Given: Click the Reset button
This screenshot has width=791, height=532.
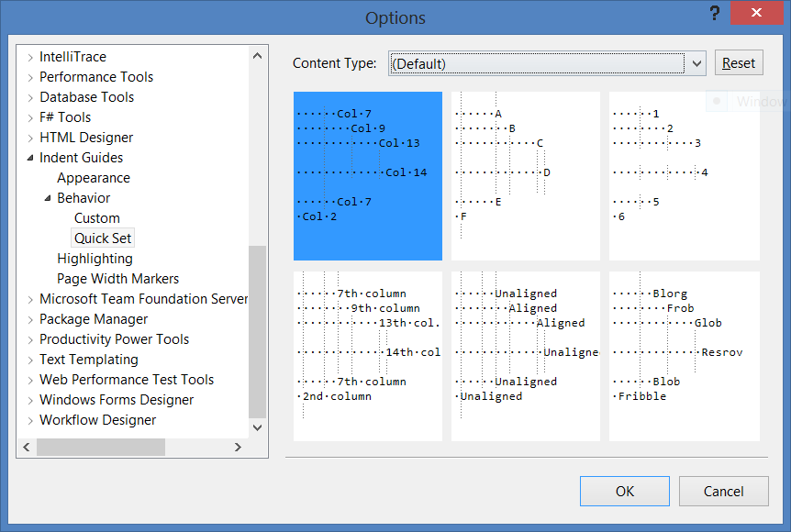Looking at the screenshot, I should tap(739, 62).
